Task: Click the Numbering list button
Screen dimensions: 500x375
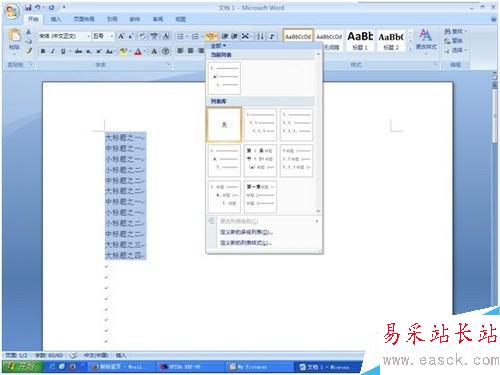Action: click(x=195, y=36)
